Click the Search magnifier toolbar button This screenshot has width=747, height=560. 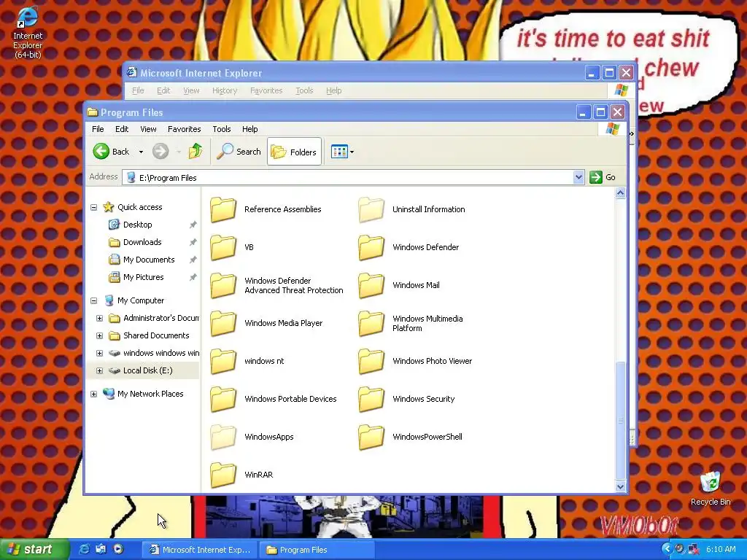pos(239,152)
